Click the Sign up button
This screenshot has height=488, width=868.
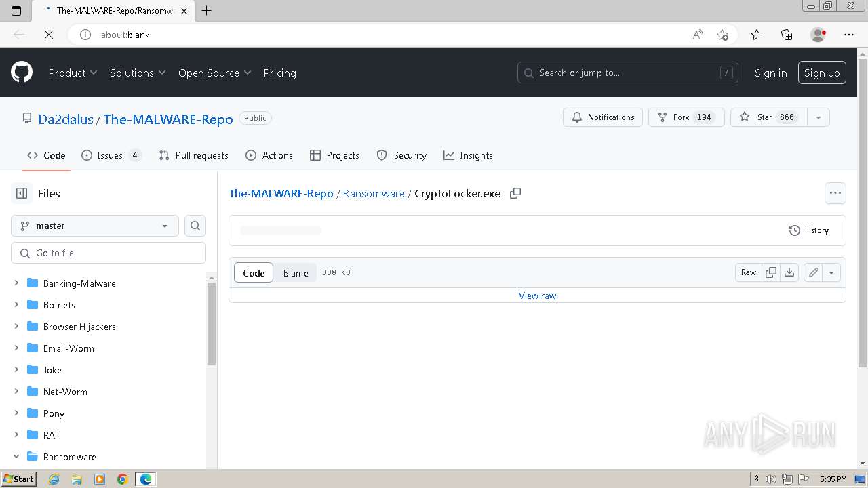click(822, 73)
